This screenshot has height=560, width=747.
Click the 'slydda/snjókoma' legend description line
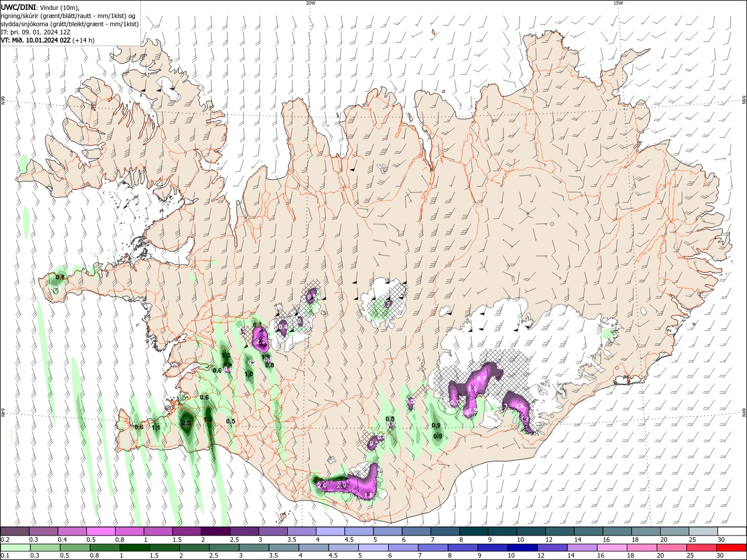tap(69, 24)
